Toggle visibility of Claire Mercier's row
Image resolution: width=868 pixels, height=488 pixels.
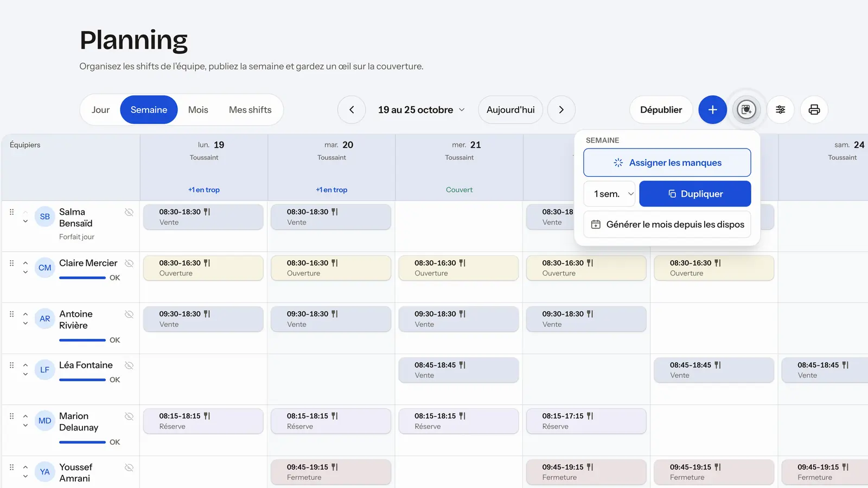pyautogui.click(x=129, y=263)
